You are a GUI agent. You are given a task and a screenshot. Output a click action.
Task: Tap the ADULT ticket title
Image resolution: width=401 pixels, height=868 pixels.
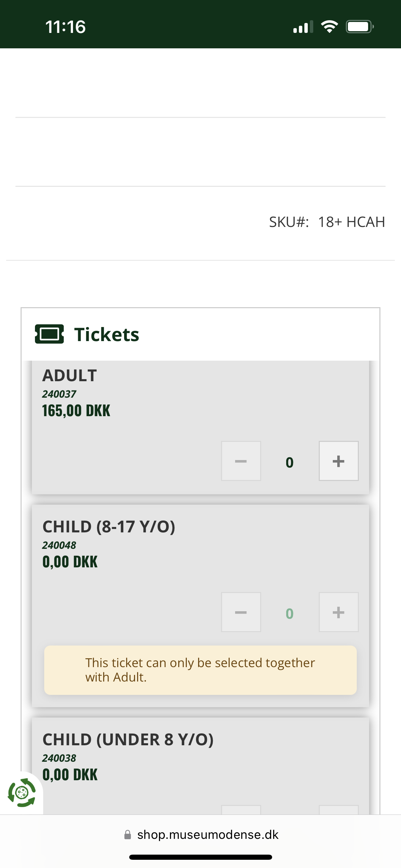pos(70,375)
